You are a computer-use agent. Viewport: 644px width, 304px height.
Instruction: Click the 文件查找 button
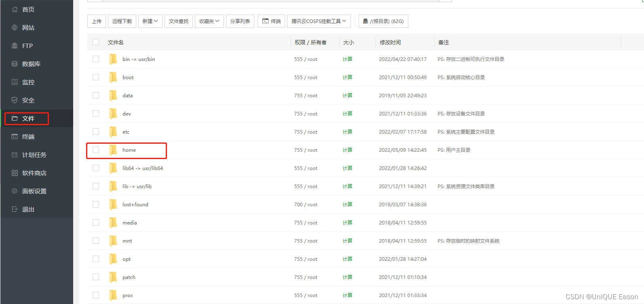(179, 21)
